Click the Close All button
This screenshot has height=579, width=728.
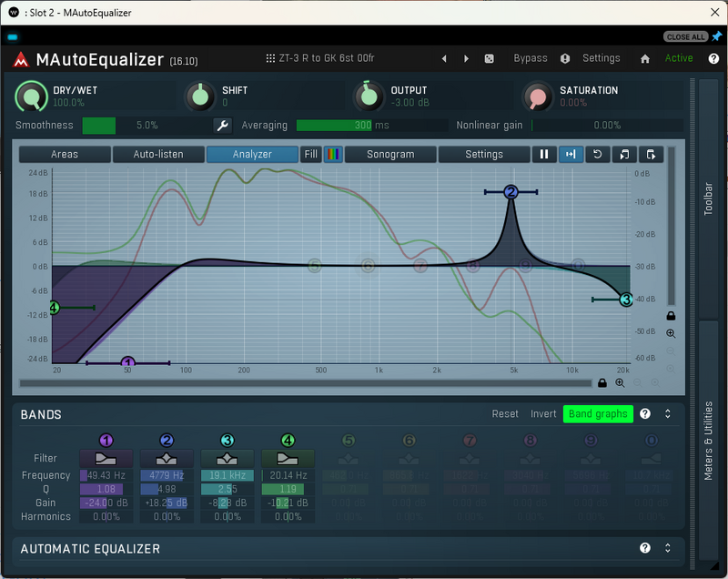click(x=685, y=36)
